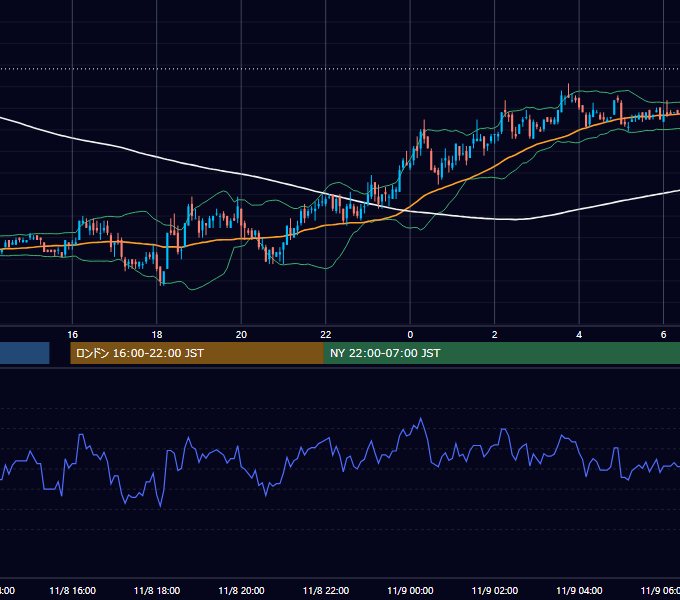This screenshot has width=680, height=600.
Task: Click the 6 hour label on upper axis
Action: click(x=663, y=334)
